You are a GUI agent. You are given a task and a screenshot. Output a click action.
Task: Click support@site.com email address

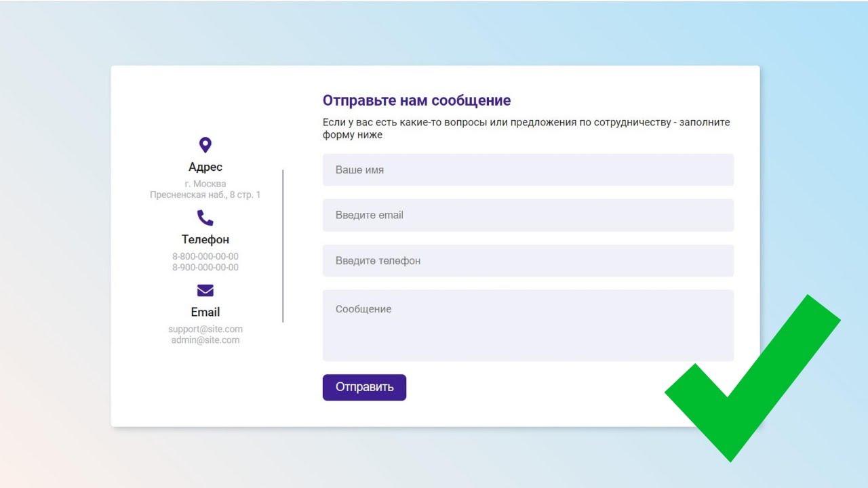(205, 329)
